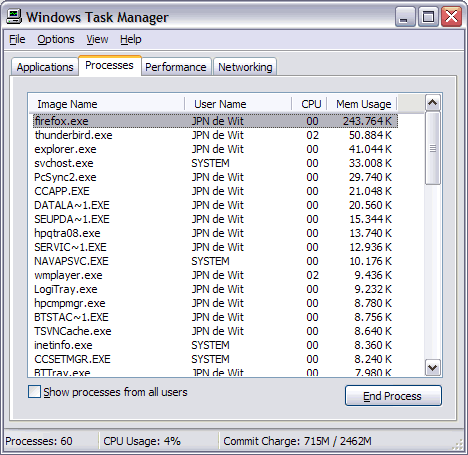Viewport: 468px width, 455px height.
Task: Click the window resize grip corner
Action: tap(458, 445)
